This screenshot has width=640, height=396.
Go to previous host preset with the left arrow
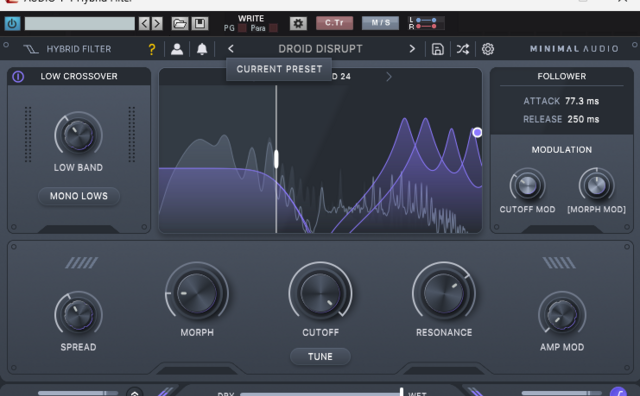pyautogui.click(x=144, y=24)
